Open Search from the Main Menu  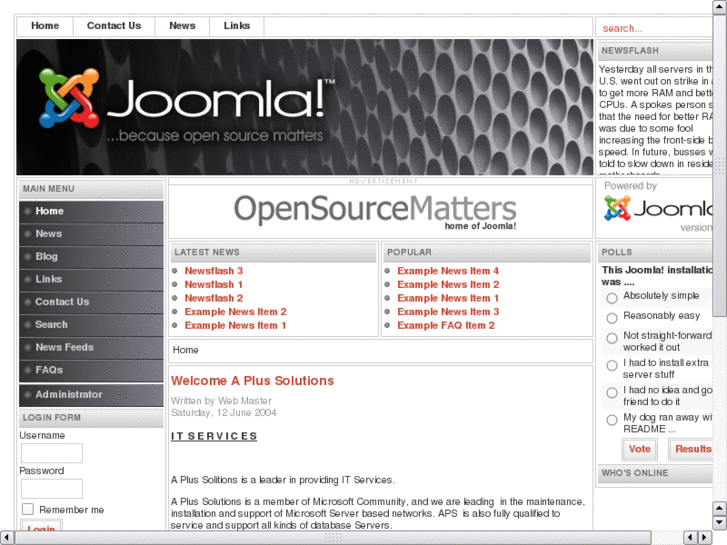tap(91, 325)
